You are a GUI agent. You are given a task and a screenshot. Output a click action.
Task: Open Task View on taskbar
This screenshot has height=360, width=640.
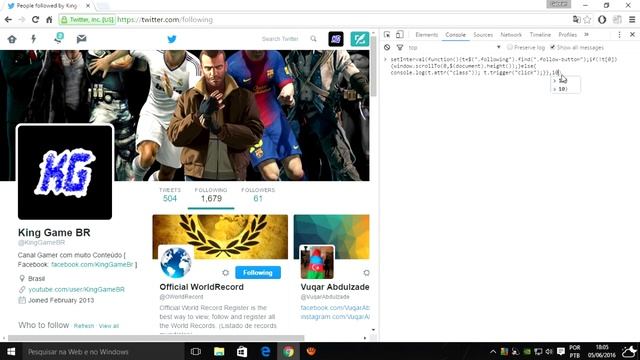point(196,351)
